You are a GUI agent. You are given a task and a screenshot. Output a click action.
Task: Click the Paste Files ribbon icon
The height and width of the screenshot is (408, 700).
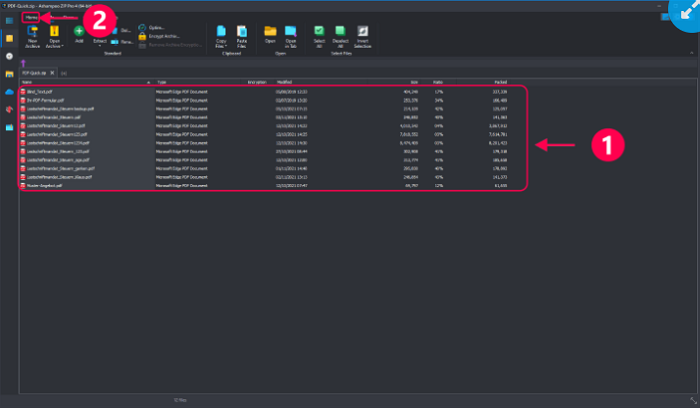(x=242, y=31)
